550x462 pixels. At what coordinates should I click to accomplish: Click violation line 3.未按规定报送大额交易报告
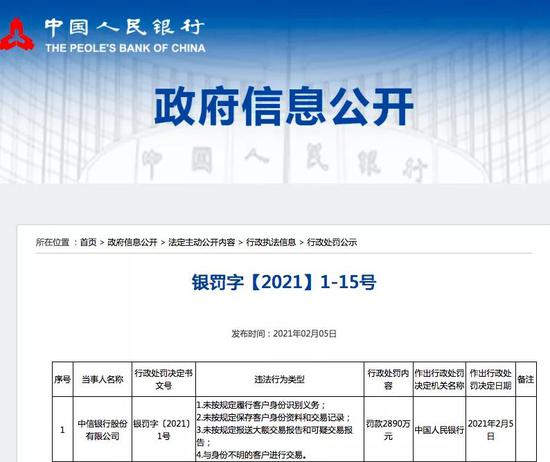(x=275, y=436)
